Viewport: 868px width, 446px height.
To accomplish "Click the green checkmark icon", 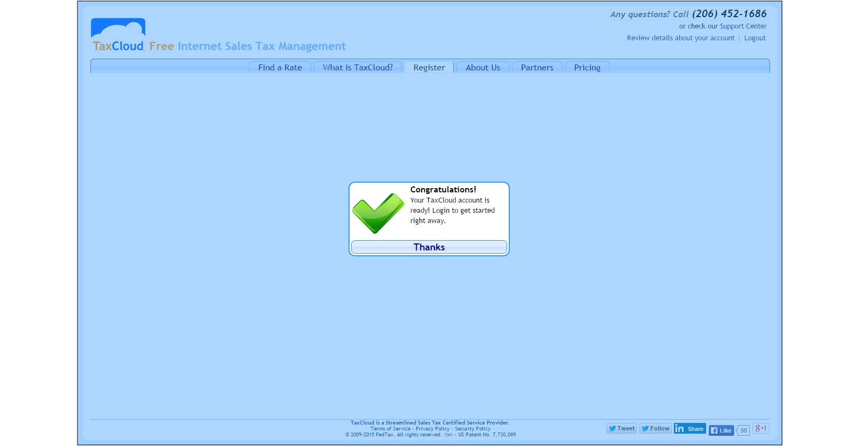I will click(x=378, y=213).
